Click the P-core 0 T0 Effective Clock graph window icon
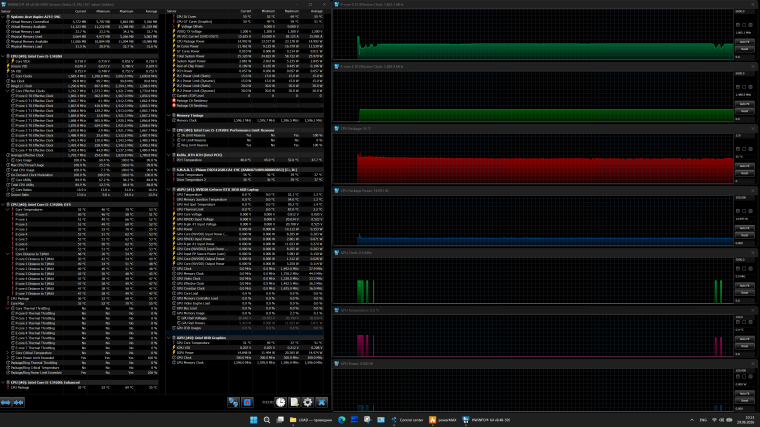760x427 pixels. 336,4
